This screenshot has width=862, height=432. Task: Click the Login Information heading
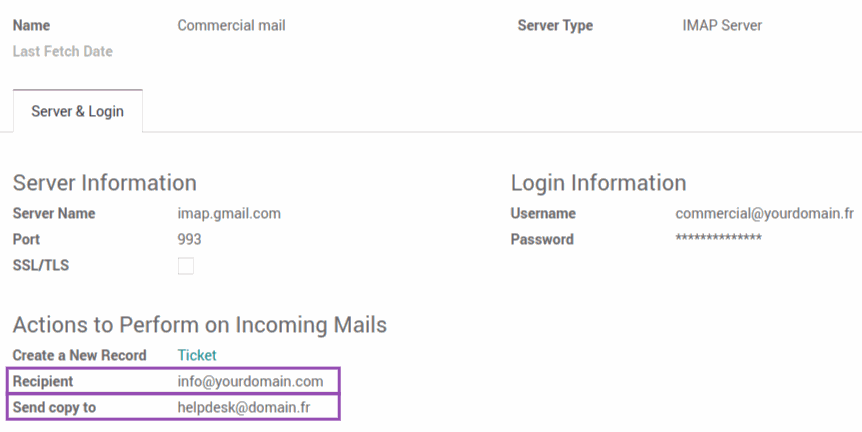tap(598, 182)
